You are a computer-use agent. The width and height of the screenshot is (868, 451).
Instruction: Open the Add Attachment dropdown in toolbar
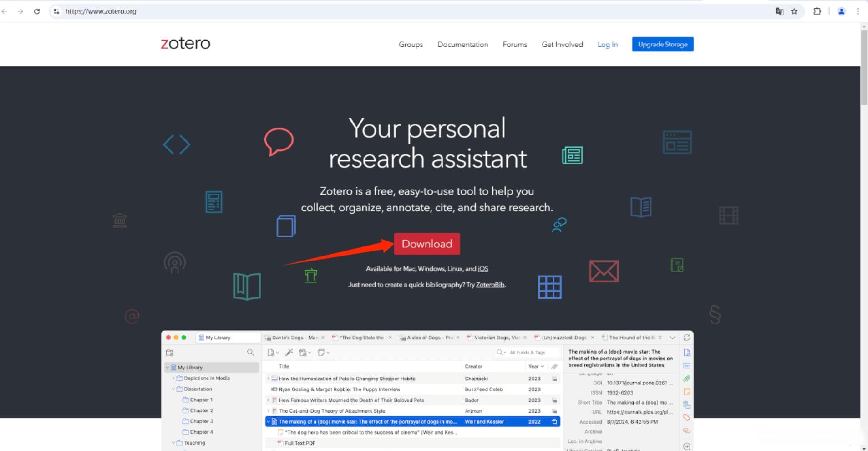tap(305, 353)
